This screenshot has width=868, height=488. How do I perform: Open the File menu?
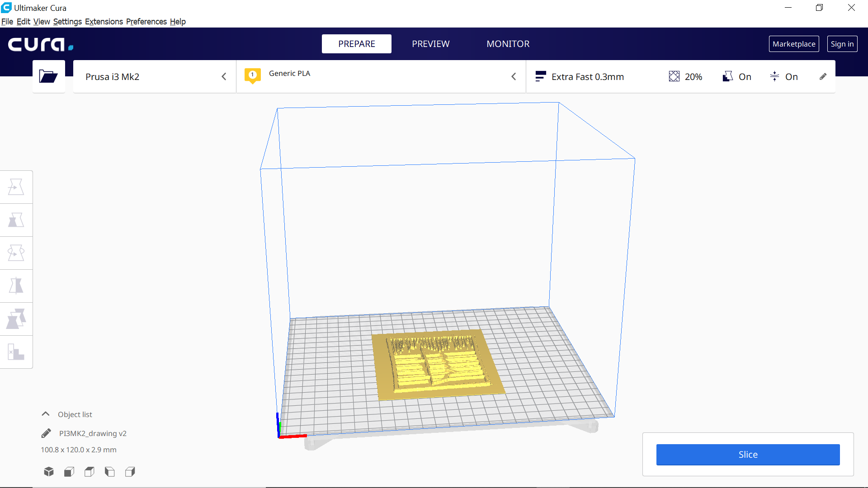click(7, 22)
